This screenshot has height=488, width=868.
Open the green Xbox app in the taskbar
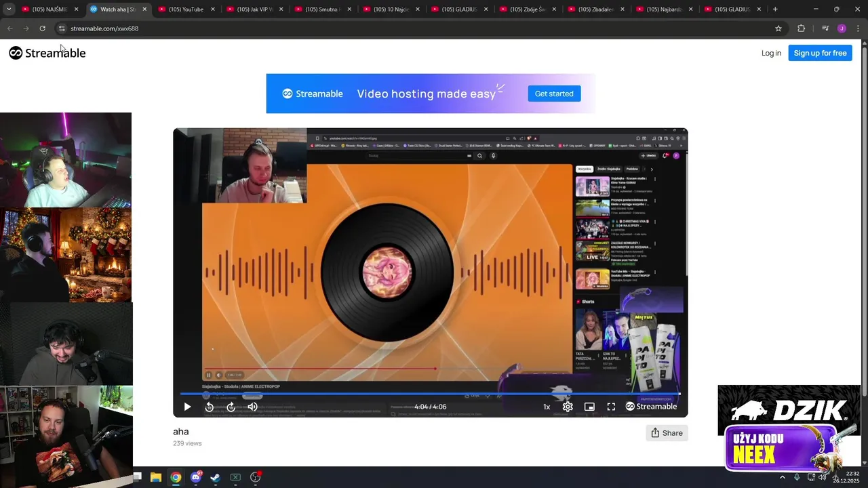235,477
